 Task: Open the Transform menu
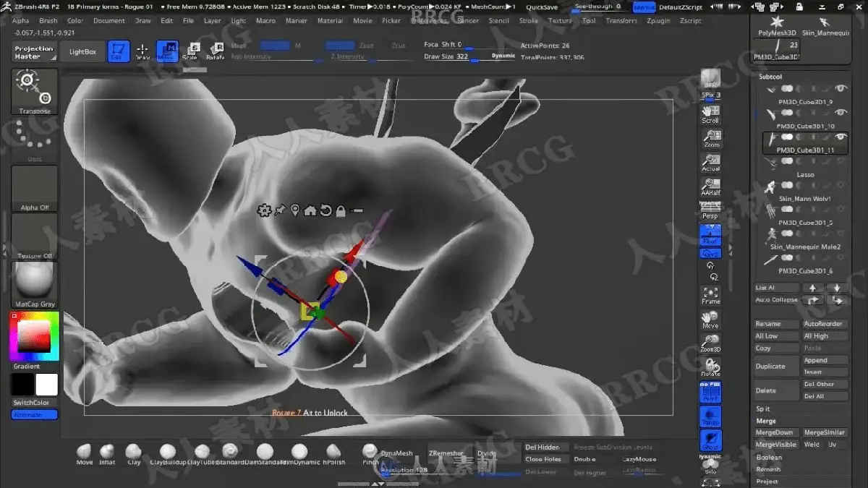point(622,21)
